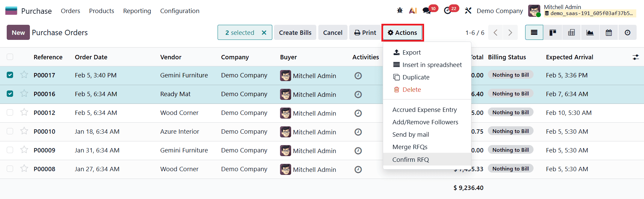Open order reference P00012
This screenshot has width=644, height=199.
(x=44, y=113)
